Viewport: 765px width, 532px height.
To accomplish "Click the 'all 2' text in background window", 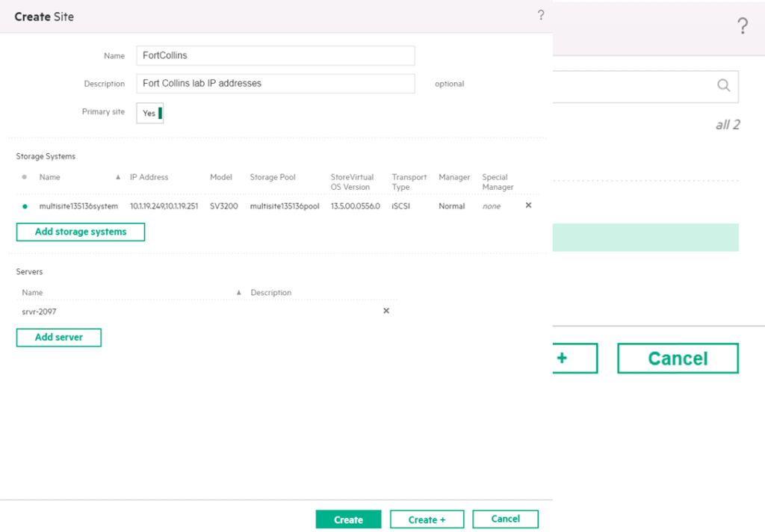I will point(728,125).
